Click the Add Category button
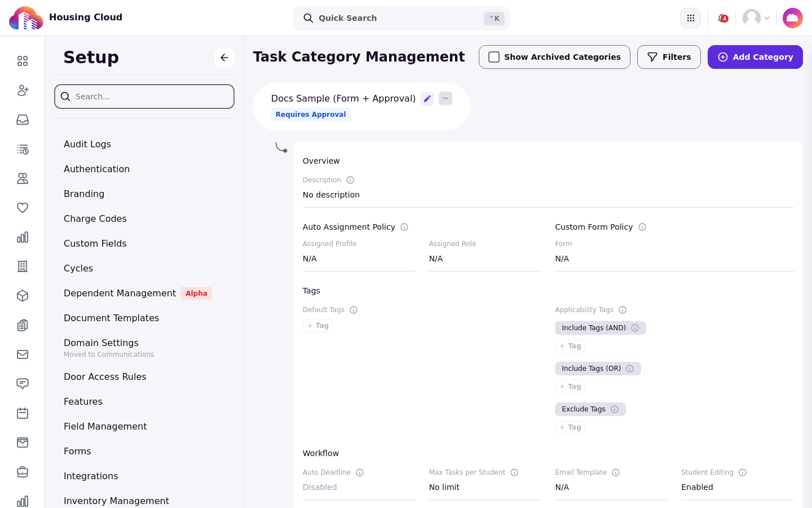Image resolution: width=812 pixels, height=508 pixels. pyautogui.click(x=755, y=57)
